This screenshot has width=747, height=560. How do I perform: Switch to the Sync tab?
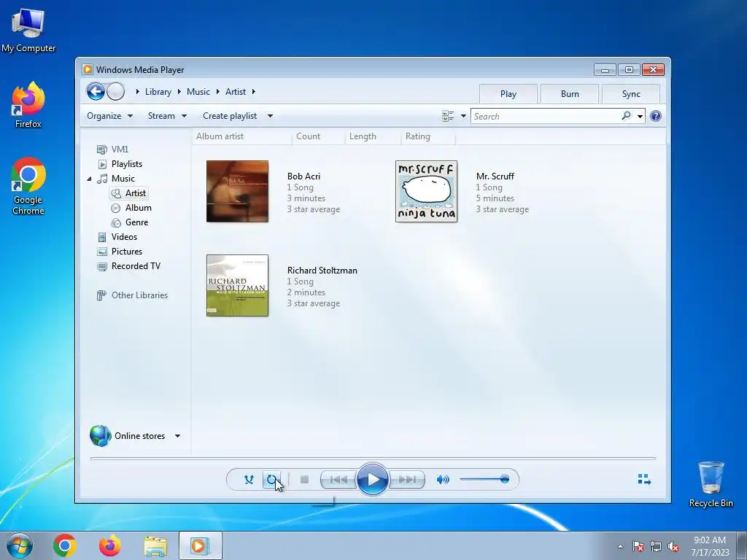pyautogui.click(x=631, y=94)
